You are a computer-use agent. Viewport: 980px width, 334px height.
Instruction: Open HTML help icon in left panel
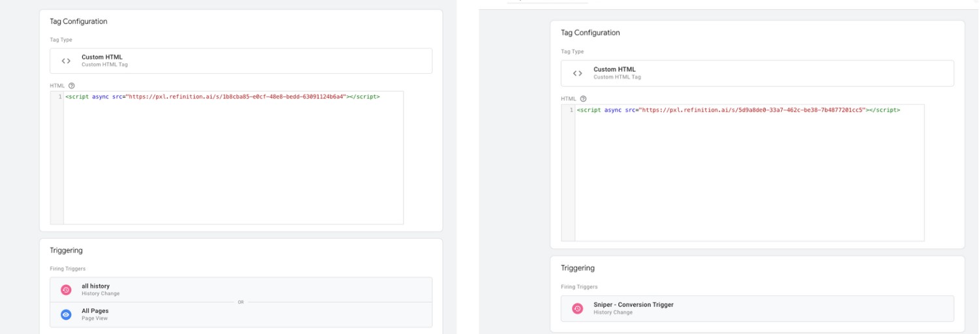[x=72, y=85]
